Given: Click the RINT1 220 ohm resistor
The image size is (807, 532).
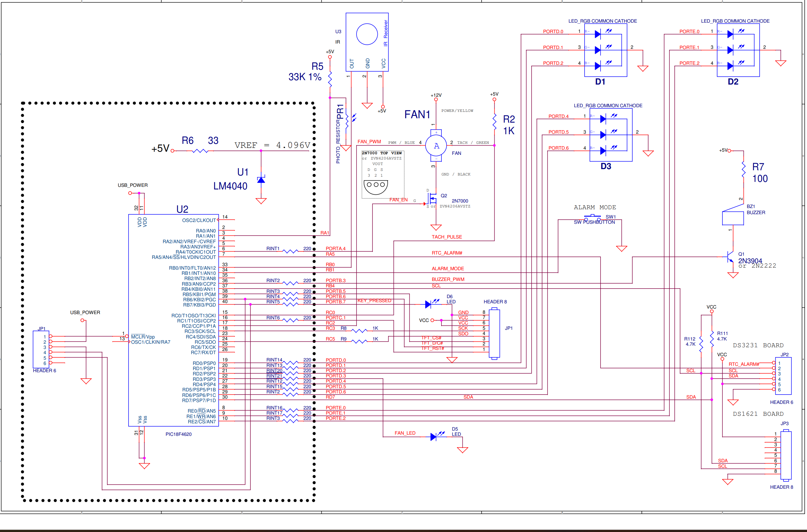Looking at the screenshot, I should point(290,251).
